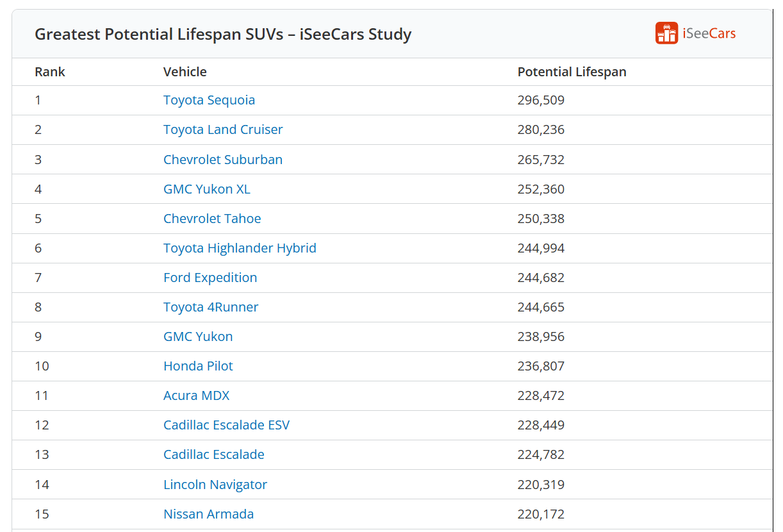The height and width of the screenshot is (532, 783).
Task: Select the lifespan value 250,338
Action: [x=541, y=219]
